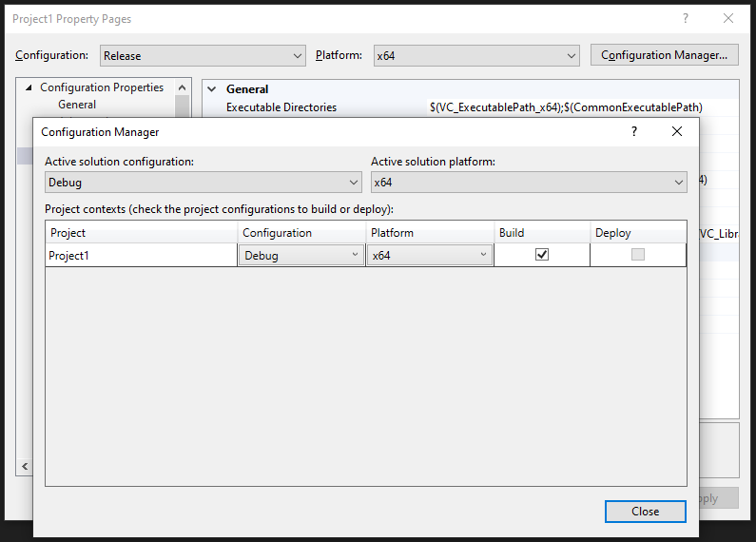Toggle the Deploy checkbox for Project1

638,255
